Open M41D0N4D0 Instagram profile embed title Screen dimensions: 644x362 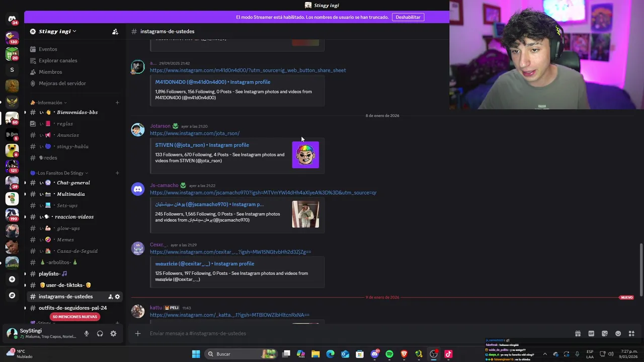(213, 82)
